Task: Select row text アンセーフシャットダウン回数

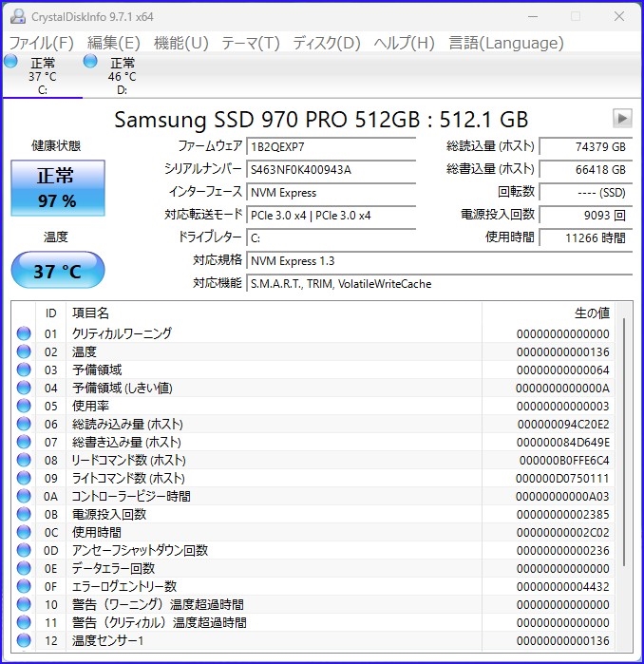Action: 141,551
